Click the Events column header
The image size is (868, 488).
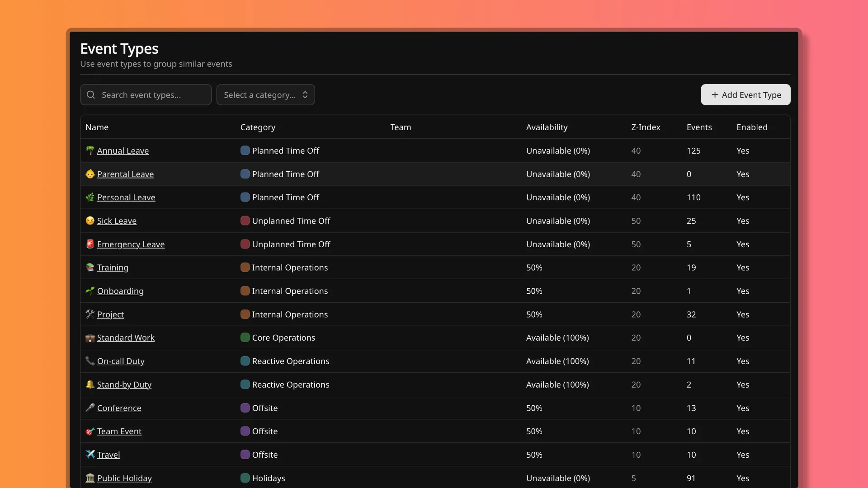[x=699, y=127]
